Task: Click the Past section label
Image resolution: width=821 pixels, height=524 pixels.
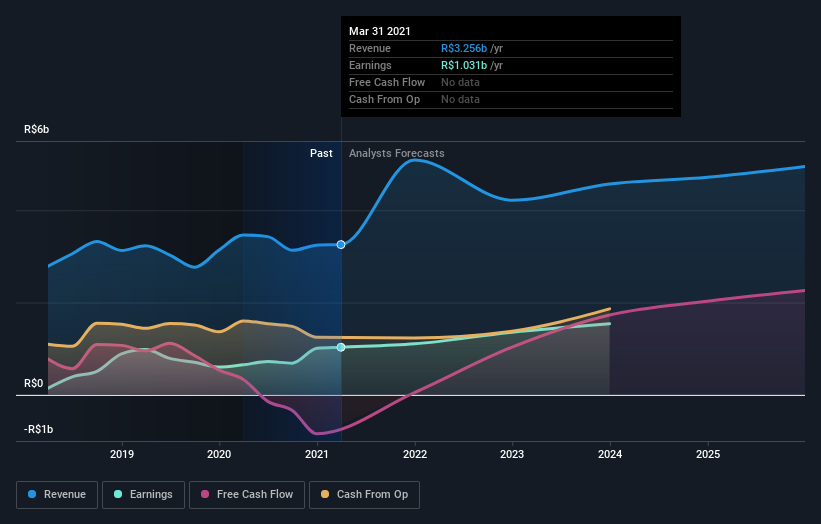Action: pos(321,153)
